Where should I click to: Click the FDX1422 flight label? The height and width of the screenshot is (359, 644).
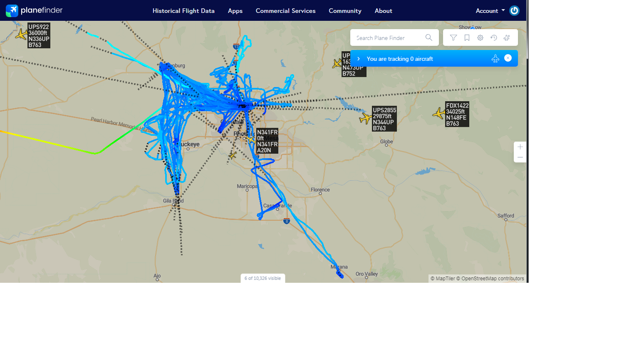(457, 114)
